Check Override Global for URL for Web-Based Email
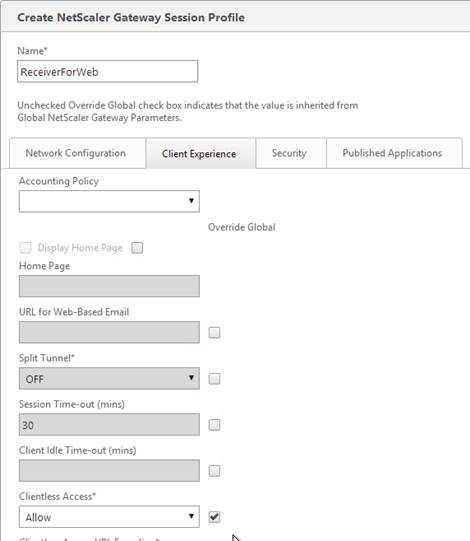 pyautogui.click(x=214, y=333)
